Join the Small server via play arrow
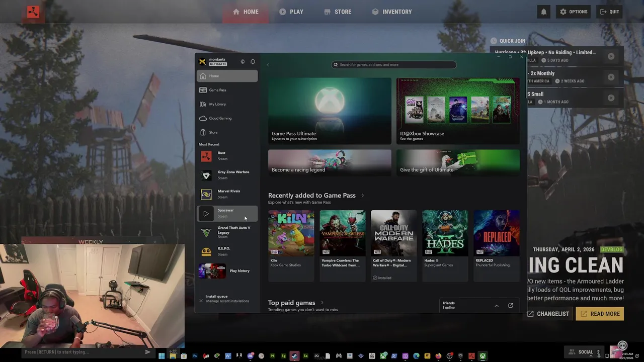The height and width of the screenshot is (362, 644). (x=611, y=98)
